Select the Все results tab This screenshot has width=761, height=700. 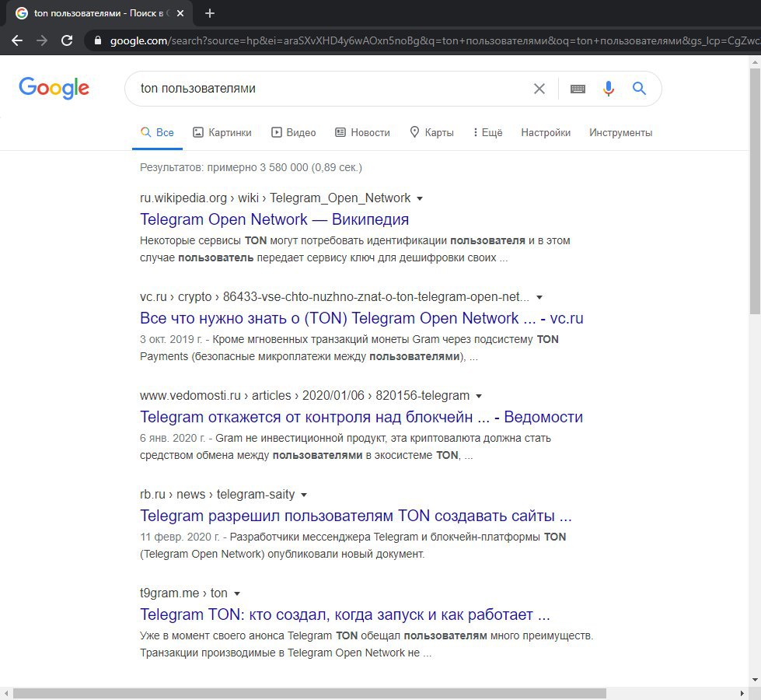point(157,133)
